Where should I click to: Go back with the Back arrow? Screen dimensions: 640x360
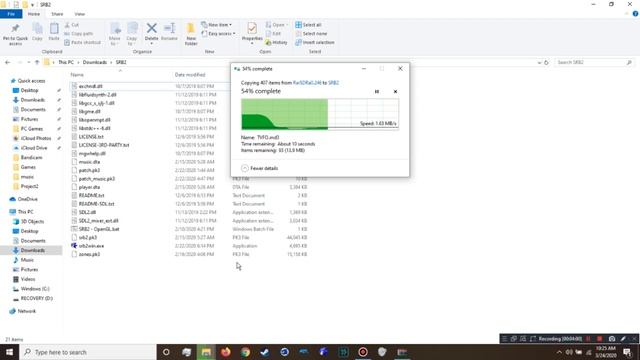tap(8, 62)
